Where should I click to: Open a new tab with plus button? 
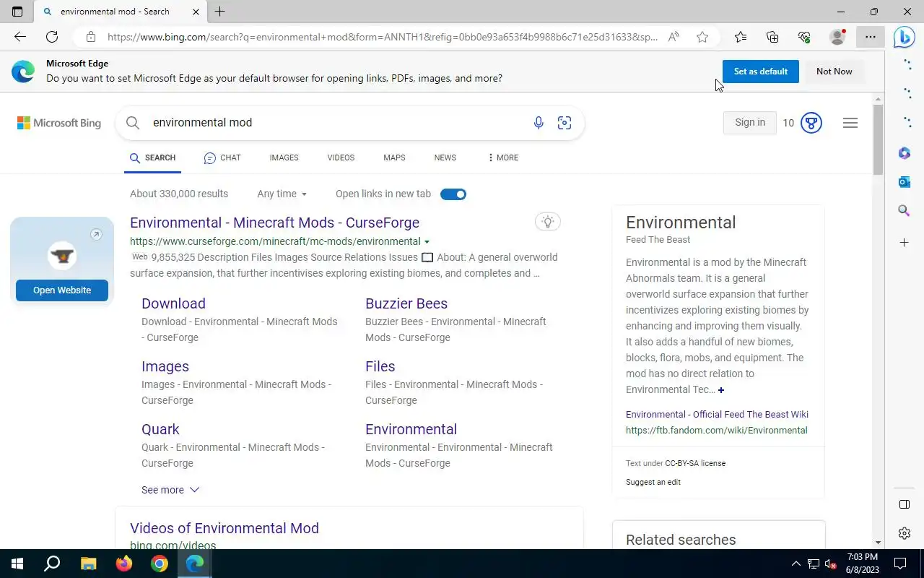(x=219, y=12)
